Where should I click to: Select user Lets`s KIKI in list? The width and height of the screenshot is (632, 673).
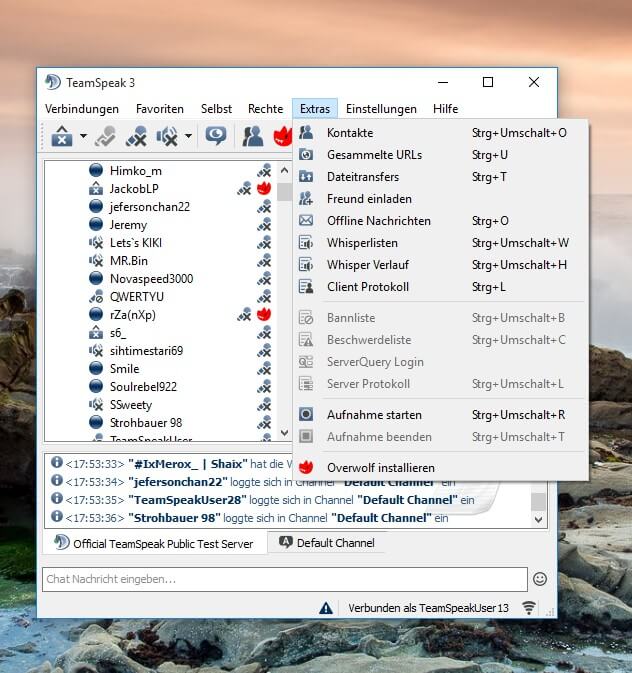pos(136,243)
